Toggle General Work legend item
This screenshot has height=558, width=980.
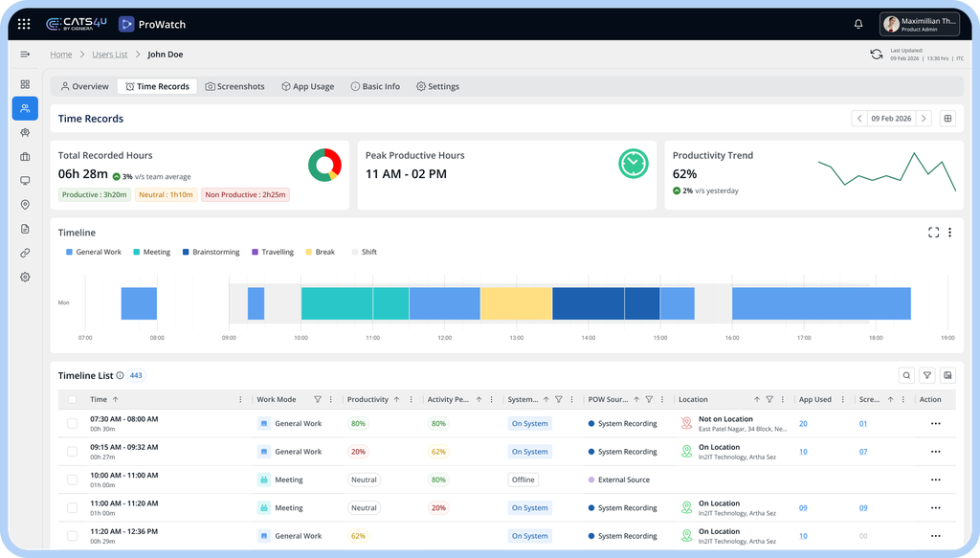(94, 252)
